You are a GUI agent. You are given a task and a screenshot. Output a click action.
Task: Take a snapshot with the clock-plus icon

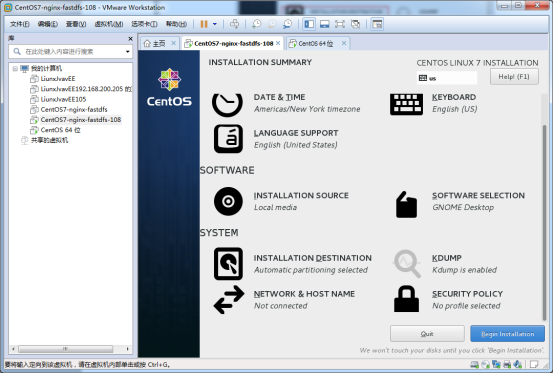(x=256, y=24)
